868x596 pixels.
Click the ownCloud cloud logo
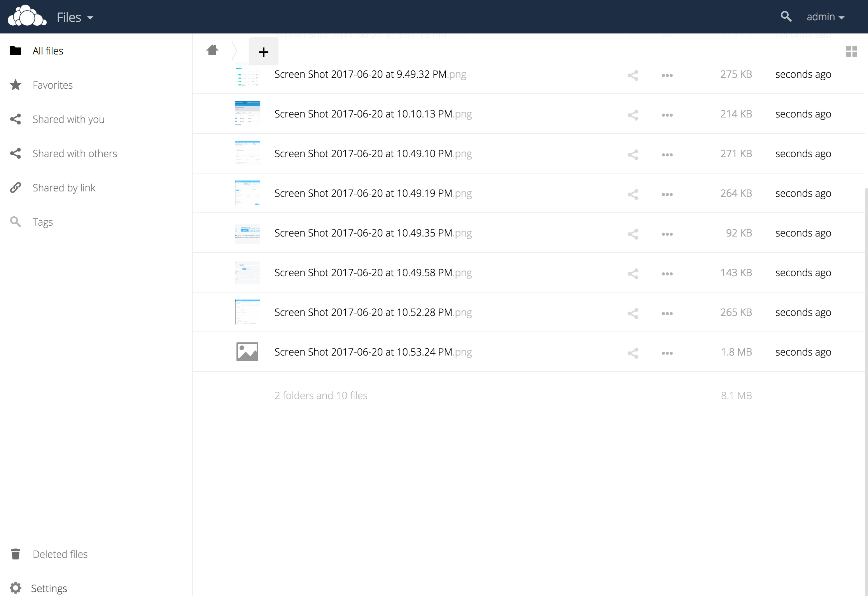(27, 16)
